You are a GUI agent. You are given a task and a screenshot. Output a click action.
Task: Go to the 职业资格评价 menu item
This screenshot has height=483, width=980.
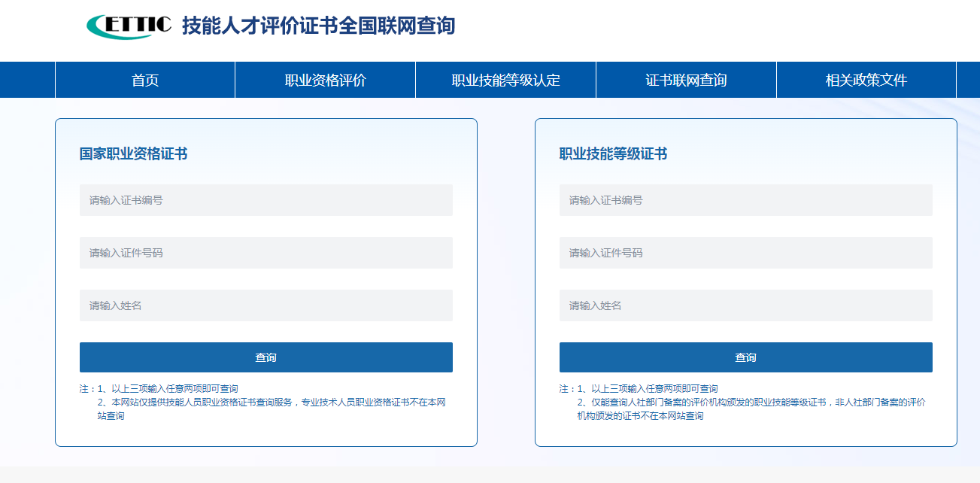(x=325, y=80)
